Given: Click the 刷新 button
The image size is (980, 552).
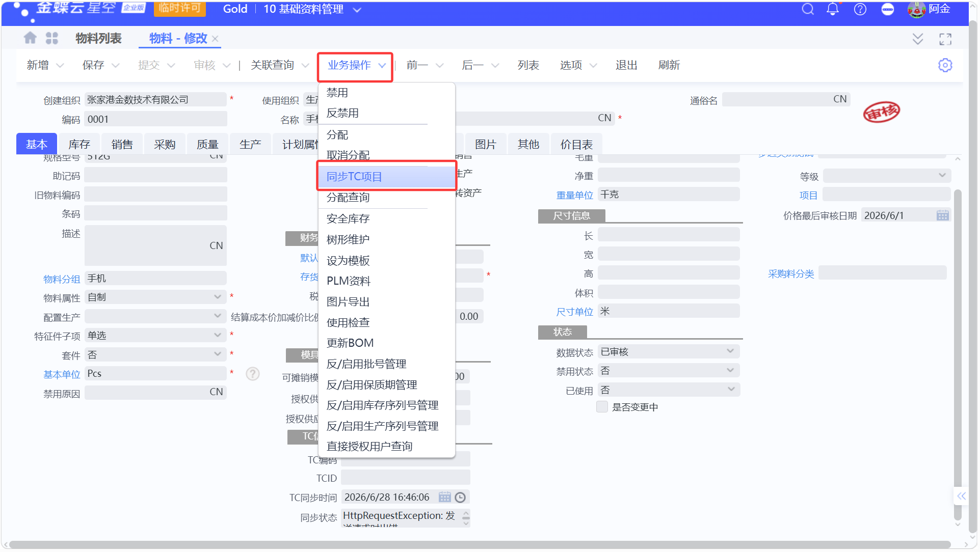Looking at the screenshot, I should pos(669,66).
